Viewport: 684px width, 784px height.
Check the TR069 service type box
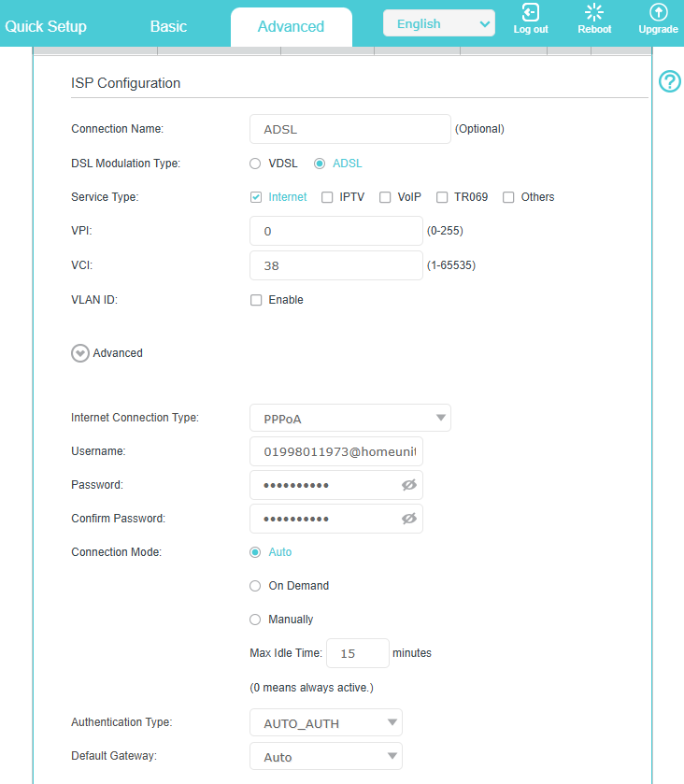pos(442,197)
